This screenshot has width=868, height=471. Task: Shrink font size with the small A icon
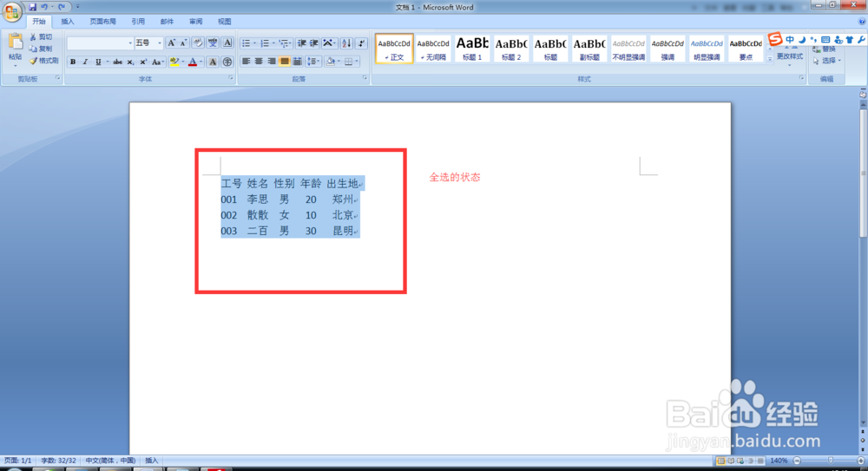coord(183,43)
